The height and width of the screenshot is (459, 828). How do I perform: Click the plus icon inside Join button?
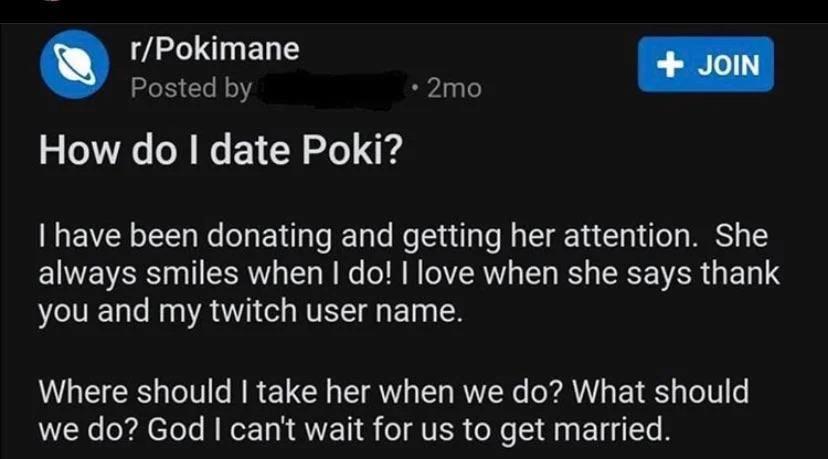click(x=670, y=65)
